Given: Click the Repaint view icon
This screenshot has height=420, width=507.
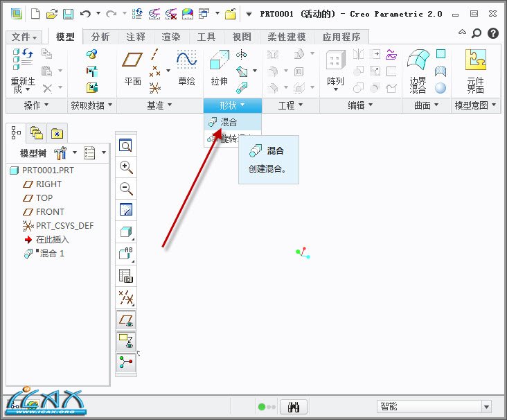Looking at the screenshot, I should tap(126, 210).
